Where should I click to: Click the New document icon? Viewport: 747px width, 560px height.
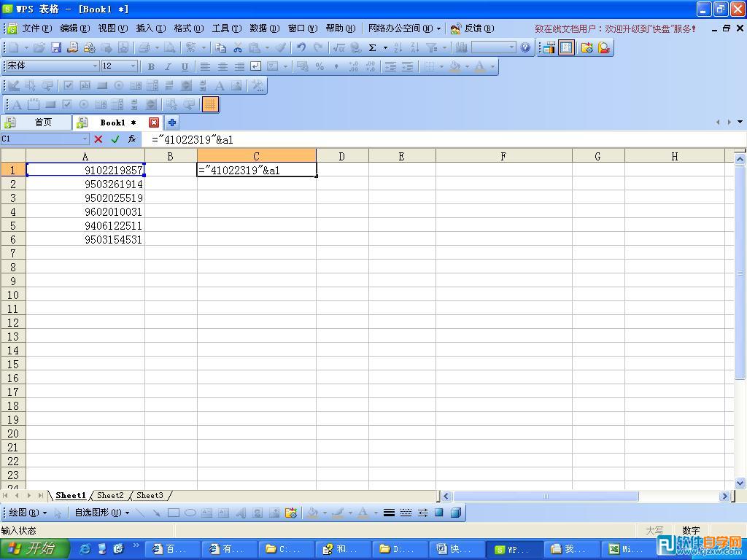click(x=14, y=47)
